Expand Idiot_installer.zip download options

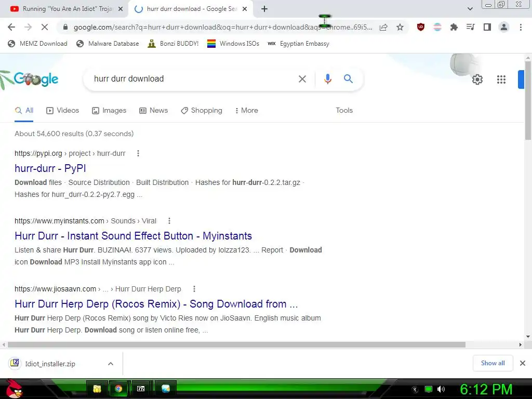[111, 364]
